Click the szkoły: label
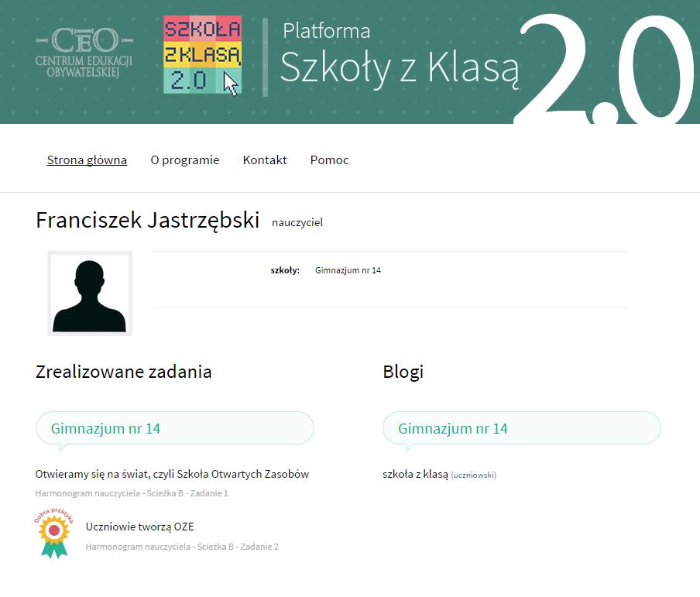700x597 pixels. 285,270
